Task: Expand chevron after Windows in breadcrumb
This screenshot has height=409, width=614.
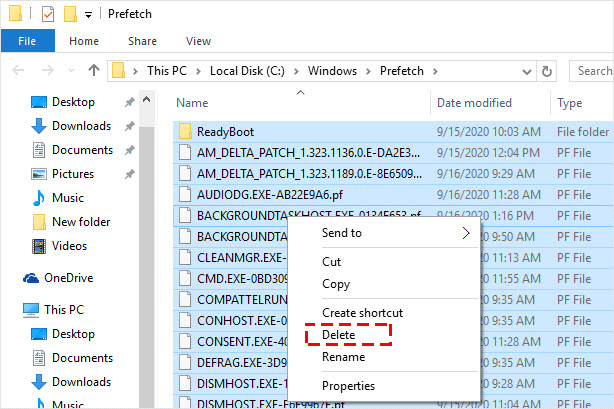Action: coord(368,71)
